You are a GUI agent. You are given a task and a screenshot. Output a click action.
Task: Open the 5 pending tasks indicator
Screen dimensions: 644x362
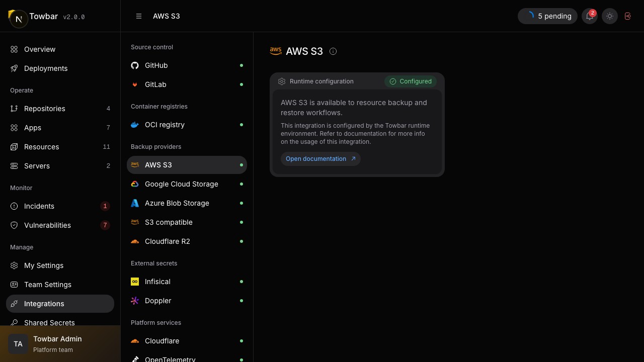tap(547, 16)
